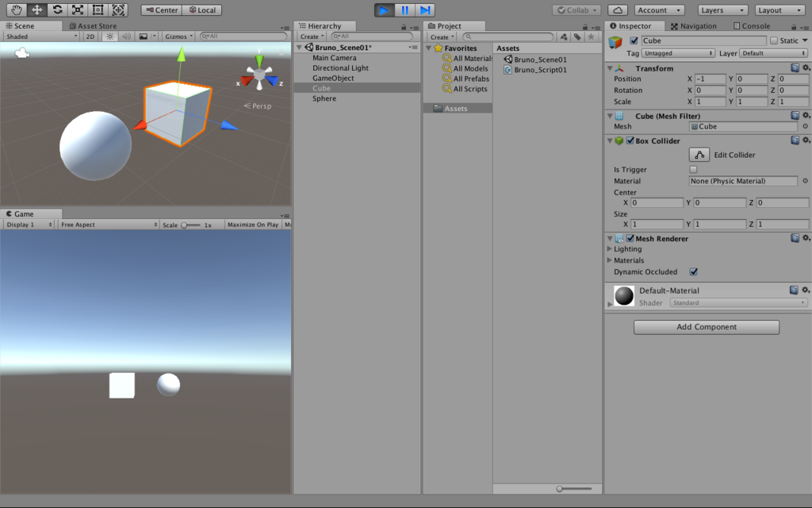Start Play mode
Image resolution: width=812 pixels, height=508 pixels.
click(x=385, y=10)
